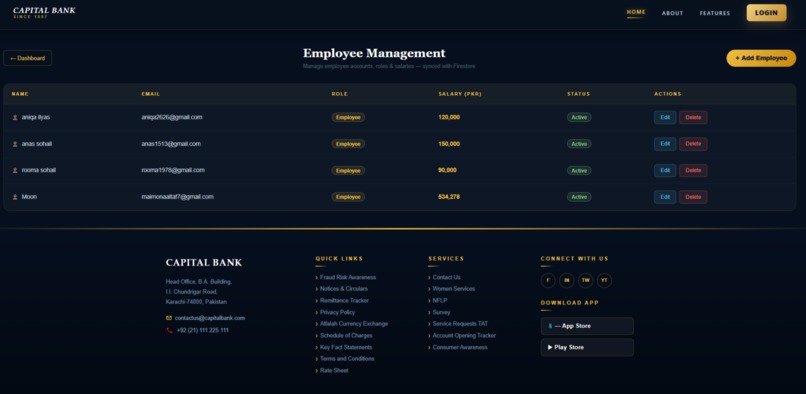Go to the HOME nav item

tap(636, 12)
